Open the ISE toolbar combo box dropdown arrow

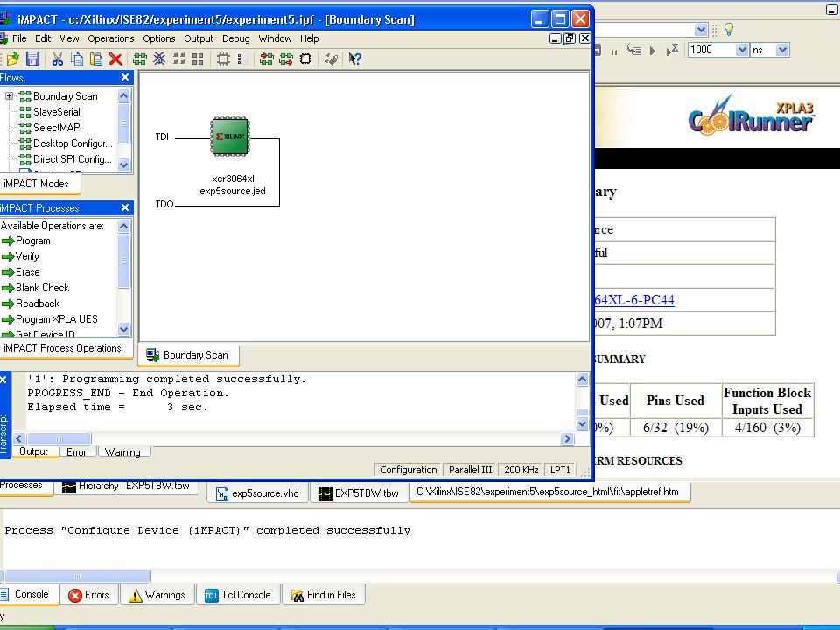tap(701, 30)
